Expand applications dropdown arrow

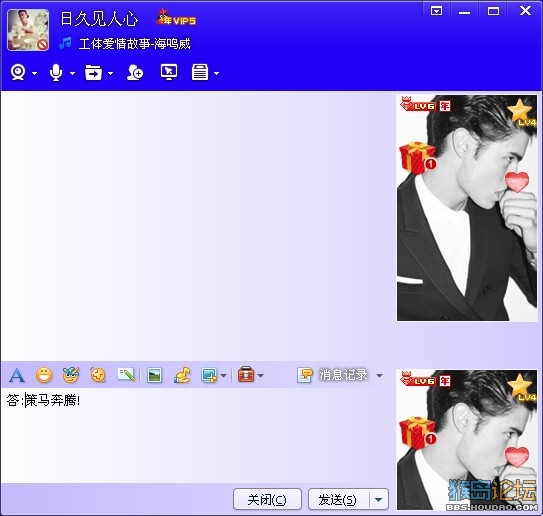216,73
